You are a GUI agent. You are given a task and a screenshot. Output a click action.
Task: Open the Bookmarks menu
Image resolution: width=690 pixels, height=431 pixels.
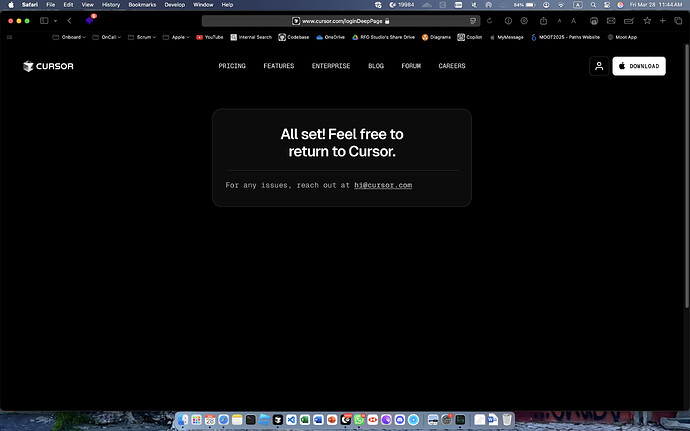pyautogui.click(x=142, y=5)
